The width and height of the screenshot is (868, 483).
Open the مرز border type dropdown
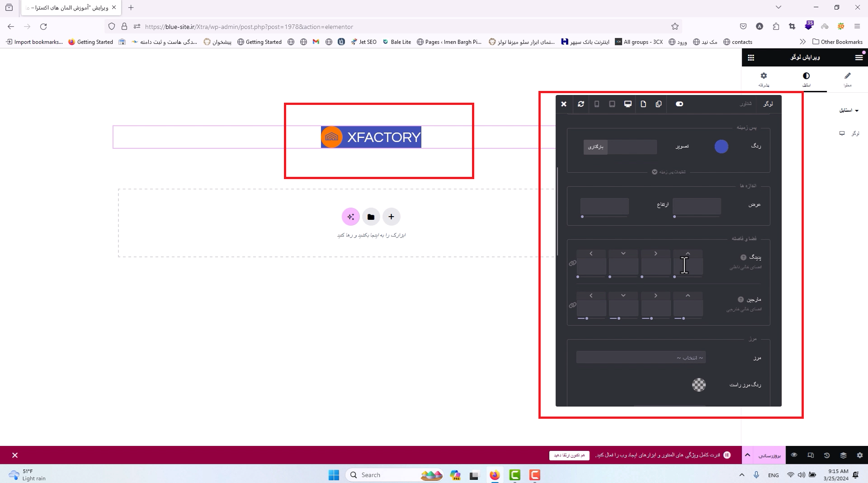coord(641,358)
